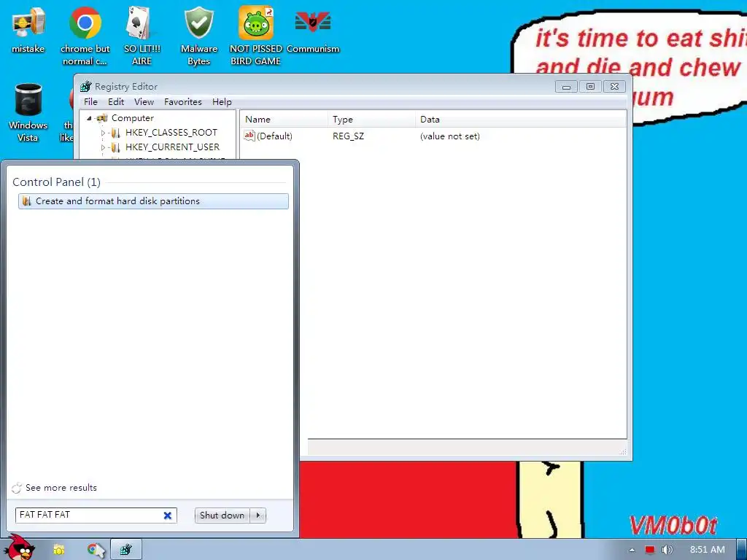Open the Shut down options arrow
The height and width of the screenshot is (560, 747).
(x=258, y=516)
